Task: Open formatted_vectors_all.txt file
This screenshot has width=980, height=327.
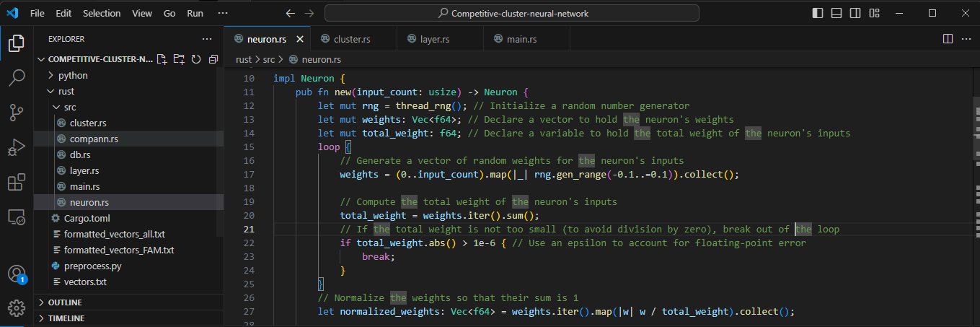Action: point(129,235)
